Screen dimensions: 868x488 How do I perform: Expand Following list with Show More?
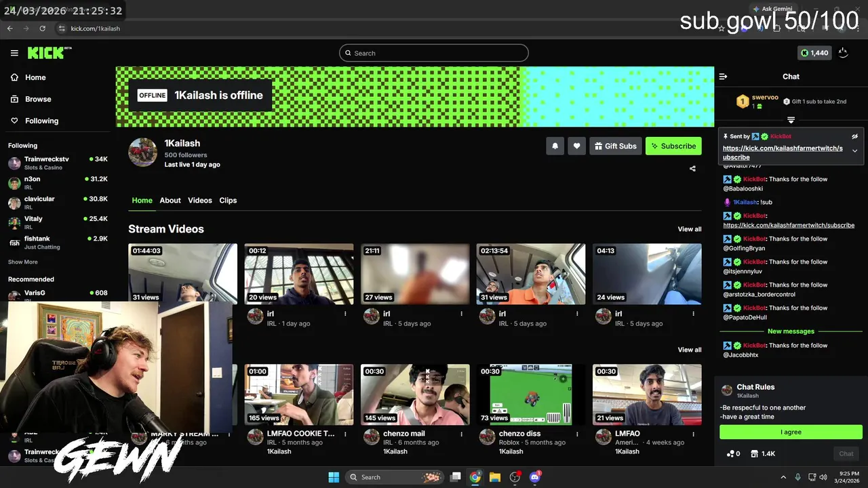click(x=23, y=262)
